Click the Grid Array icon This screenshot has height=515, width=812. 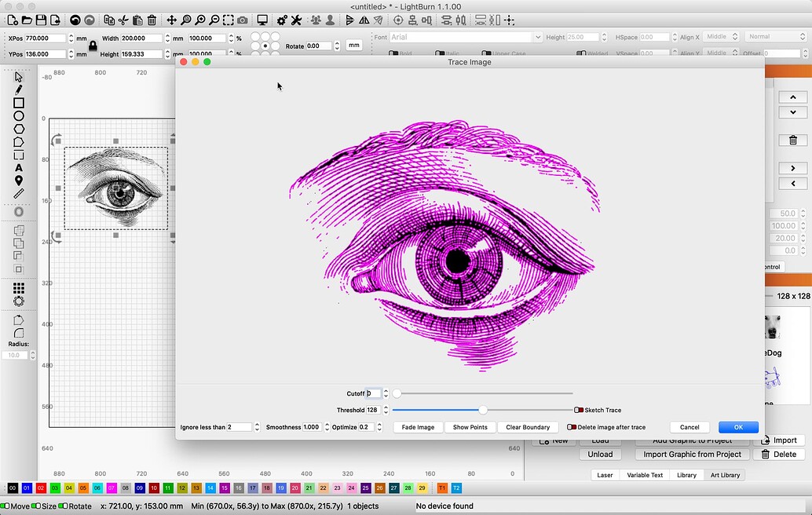19,288
